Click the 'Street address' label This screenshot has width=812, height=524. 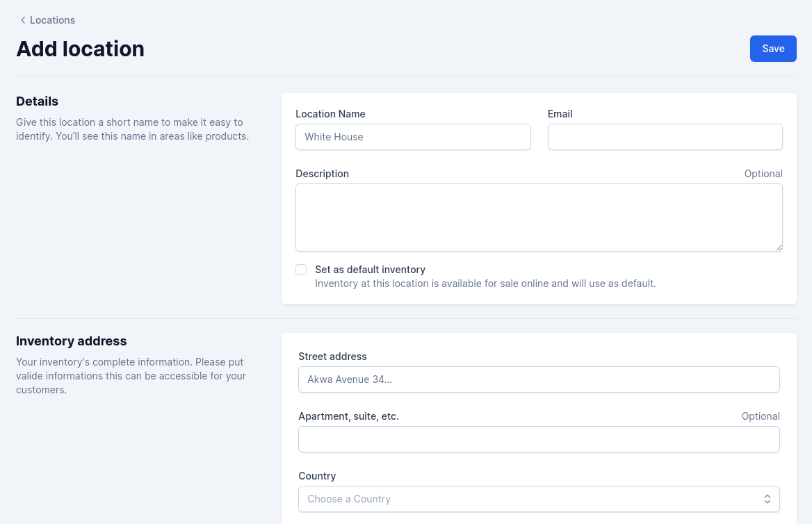332,357
